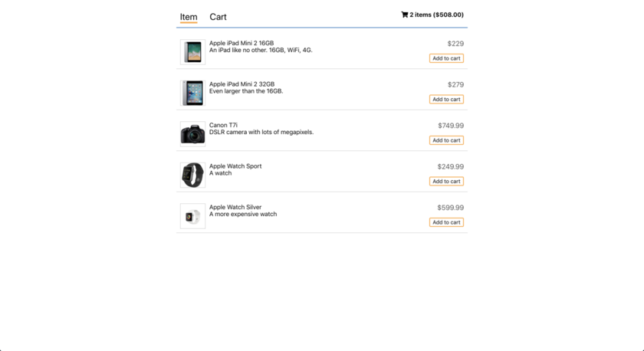
Task: Click the shopping cart icon
Action: (405, 15)
